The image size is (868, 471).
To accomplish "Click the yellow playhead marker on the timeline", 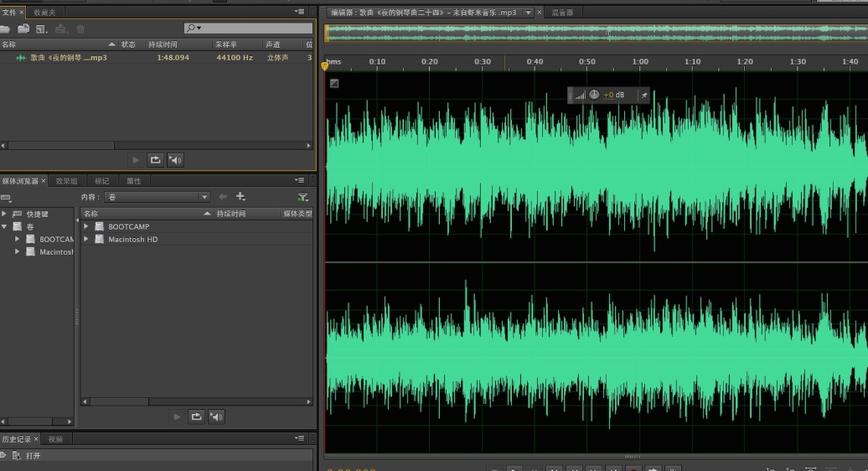I will pos(325,66).
